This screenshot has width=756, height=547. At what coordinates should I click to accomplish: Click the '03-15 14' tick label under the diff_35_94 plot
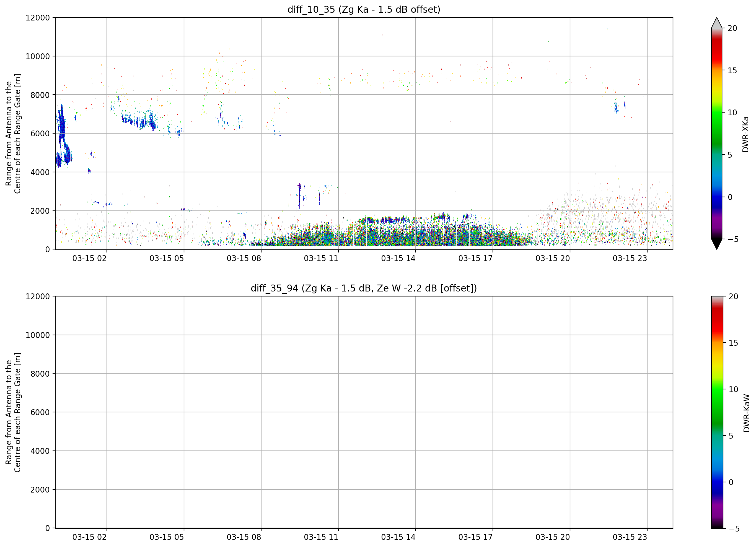(398, 537)
